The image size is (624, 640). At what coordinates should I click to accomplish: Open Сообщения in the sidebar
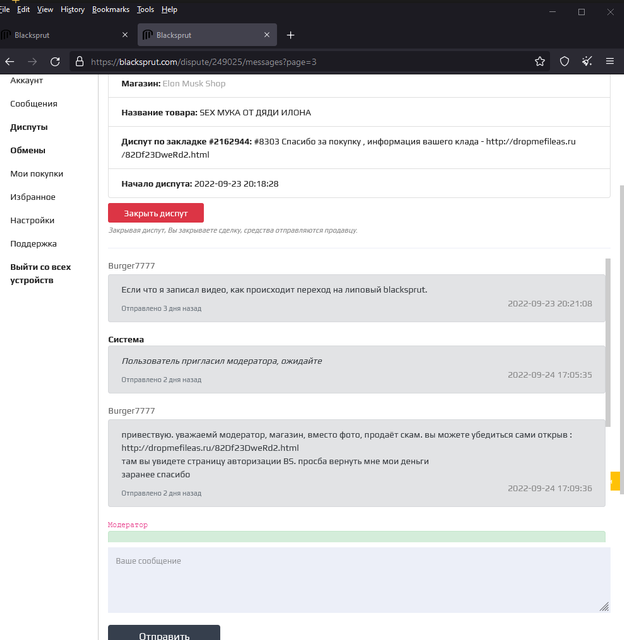pyautogui.click(x=33, y=104)
